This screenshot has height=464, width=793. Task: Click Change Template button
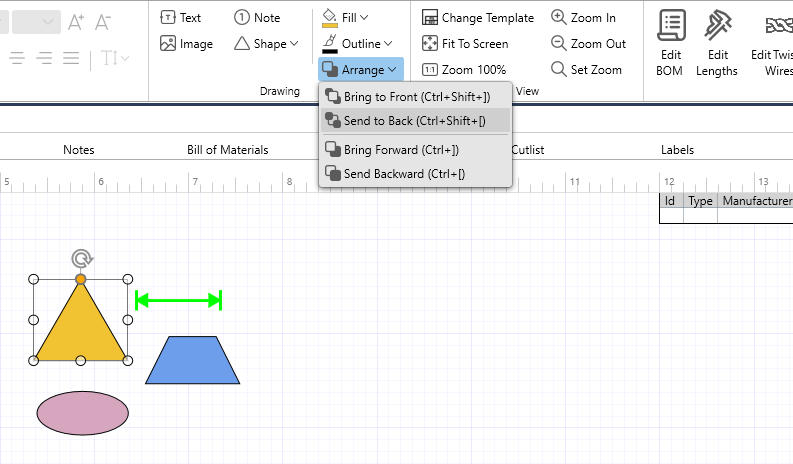(x=478, y=18)
